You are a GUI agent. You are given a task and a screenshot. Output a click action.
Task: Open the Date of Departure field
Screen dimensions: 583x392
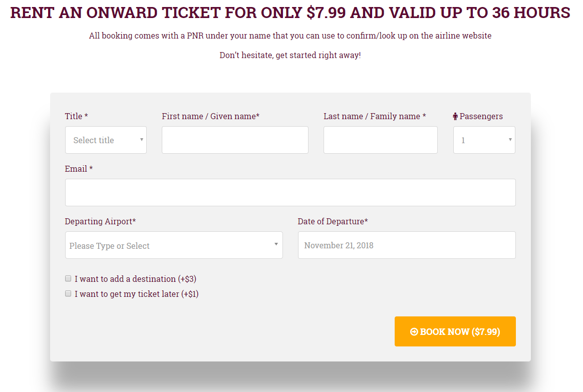[406, 245]
